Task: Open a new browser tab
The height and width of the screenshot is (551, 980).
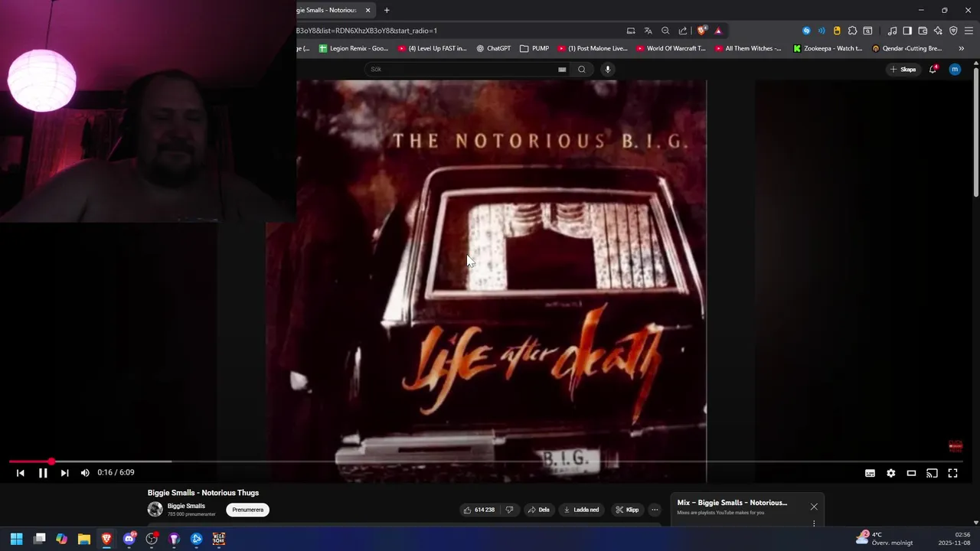Action: pyautogui.click(x=387, y=10)
